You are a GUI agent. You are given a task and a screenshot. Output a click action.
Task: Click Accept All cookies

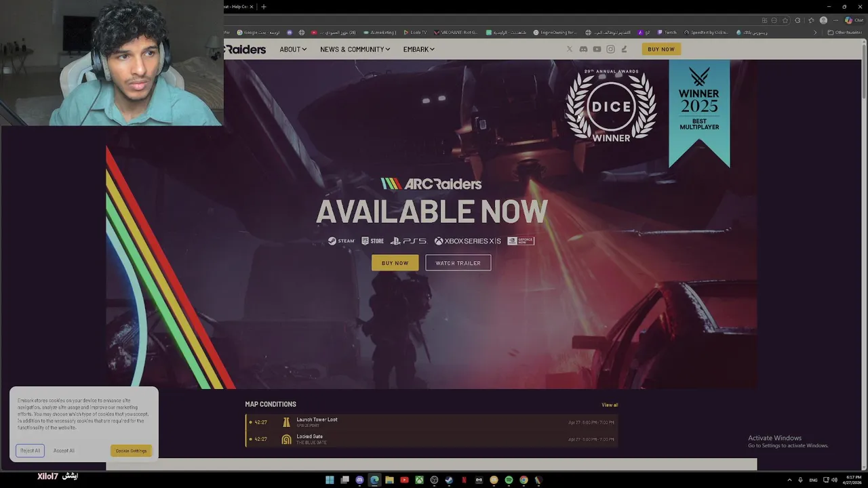pyautogui.click(x=64, y=451)
